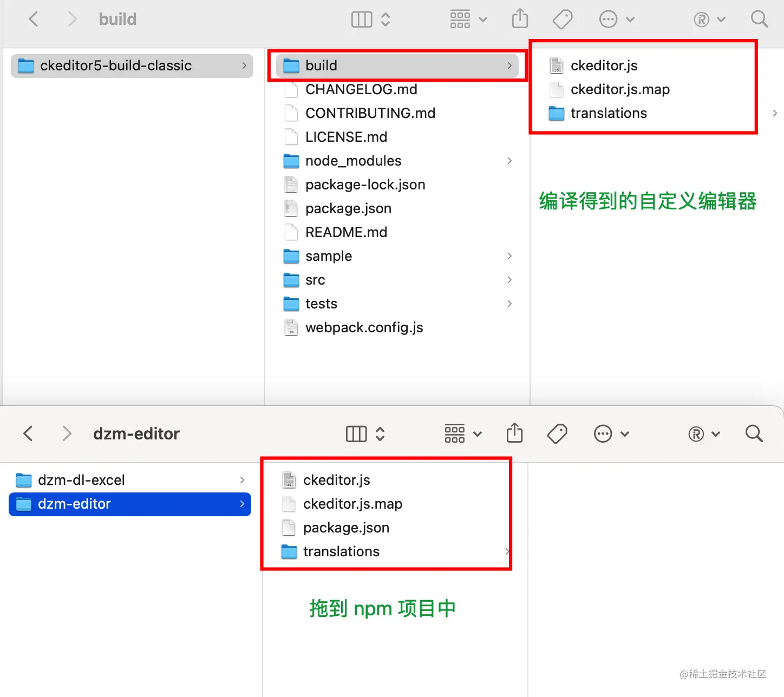This screenshot has width=784, height=697.
Task: Select the column view icon in the build toolbar
Action: (361, 18)
